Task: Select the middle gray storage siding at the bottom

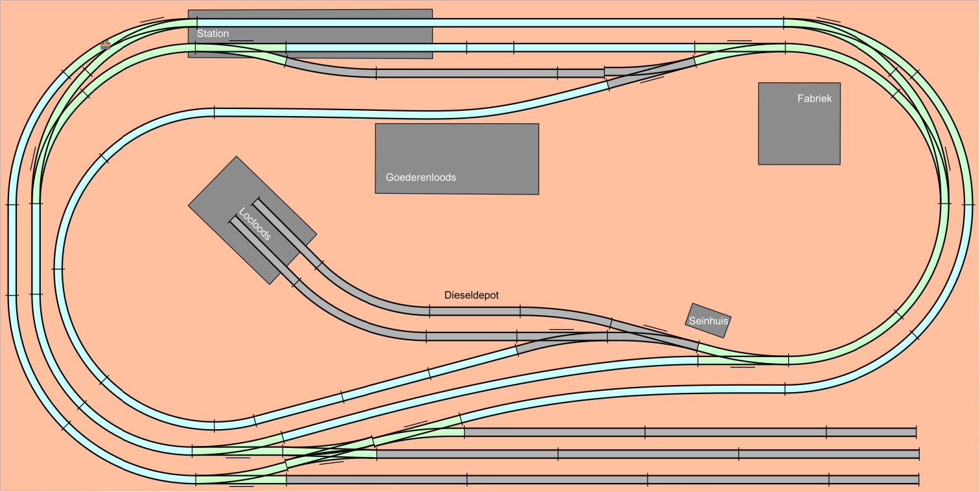Action: (x=648, y=454)
